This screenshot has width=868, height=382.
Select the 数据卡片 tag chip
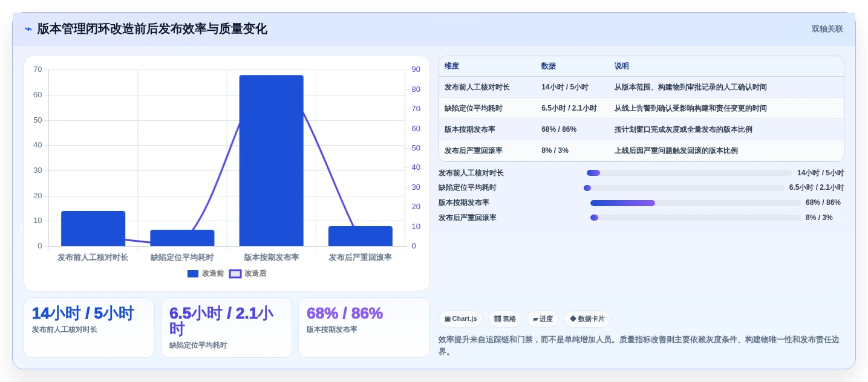(587, 319)
